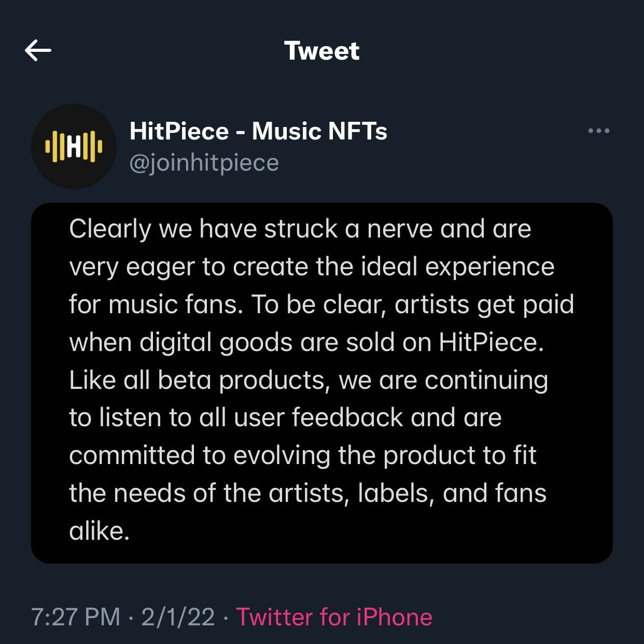This screenshot has width=644, height=644.
Task: Go back using the left arrow
Action: pos(38,50)
